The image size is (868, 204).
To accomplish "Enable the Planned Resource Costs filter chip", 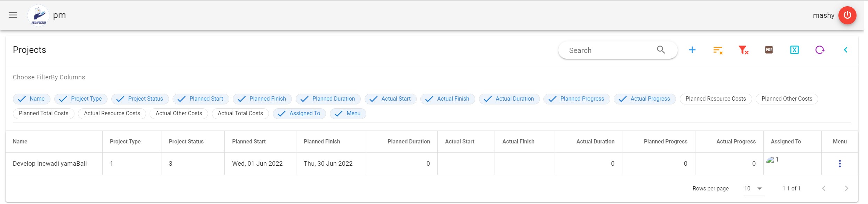I will tap(715, 99).
